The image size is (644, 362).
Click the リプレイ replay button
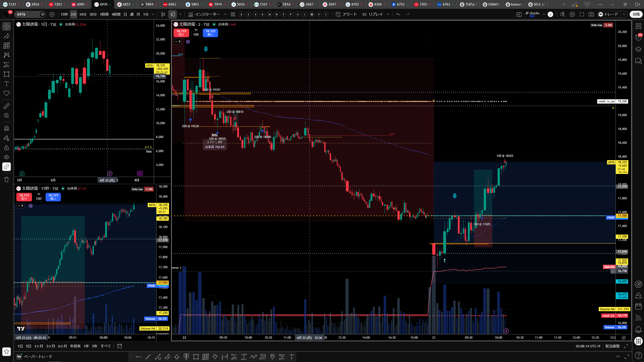coord(373,14)
